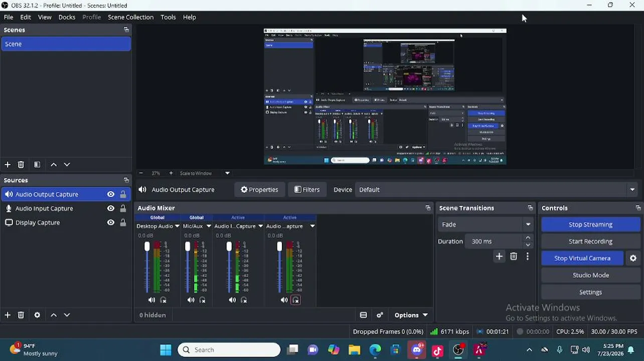Open the Audio Mixer Options dropdown

[x=411, y=315]
